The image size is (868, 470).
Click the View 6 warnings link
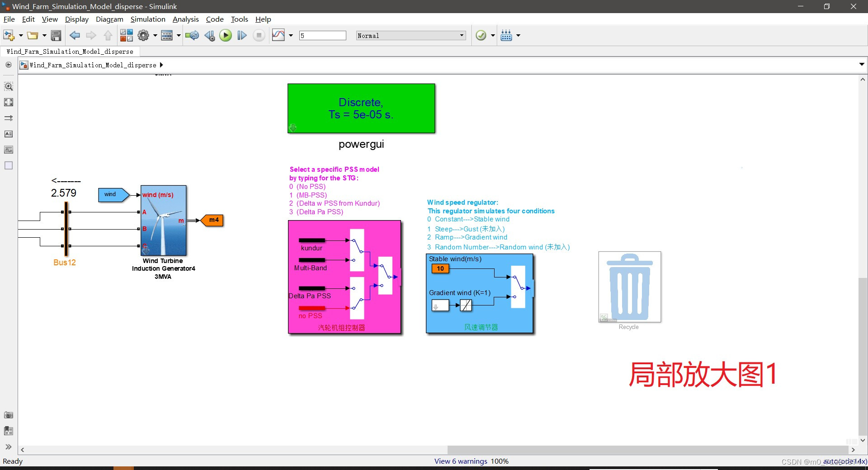click(461, 461)
